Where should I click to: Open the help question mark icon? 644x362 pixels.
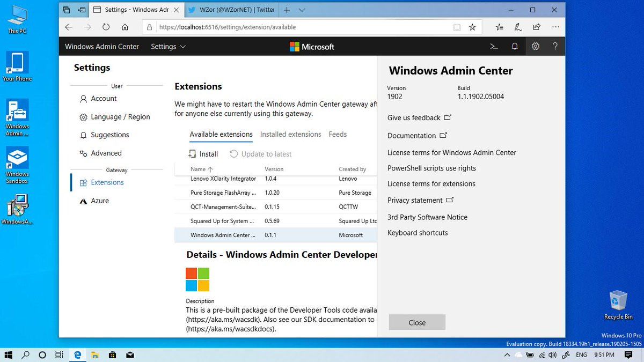(555, 47)
